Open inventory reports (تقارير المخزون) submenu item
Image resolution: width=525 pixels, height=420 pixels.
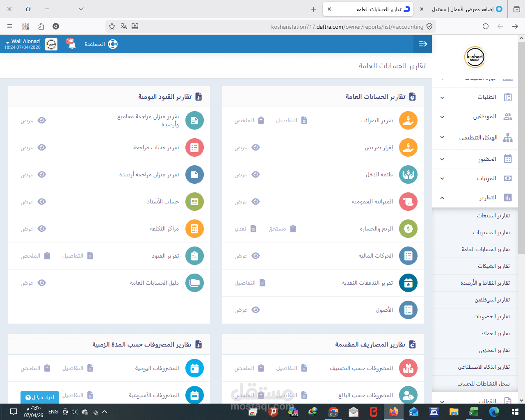tap(475, 350)
